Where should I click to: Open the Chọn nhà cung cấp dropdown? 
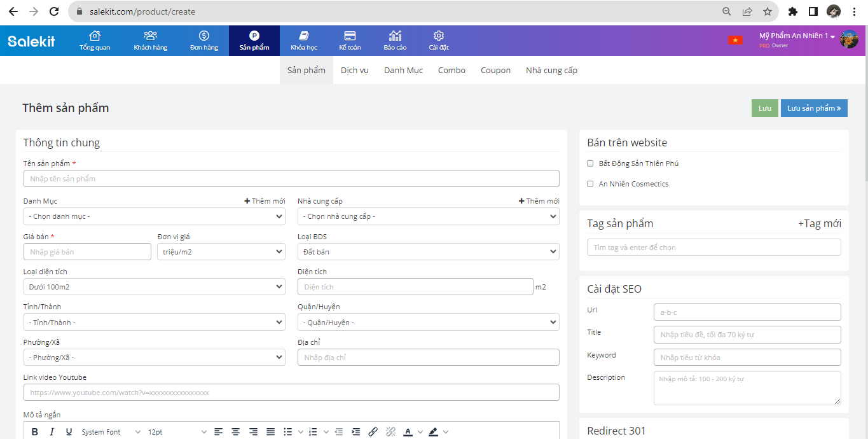428,216
